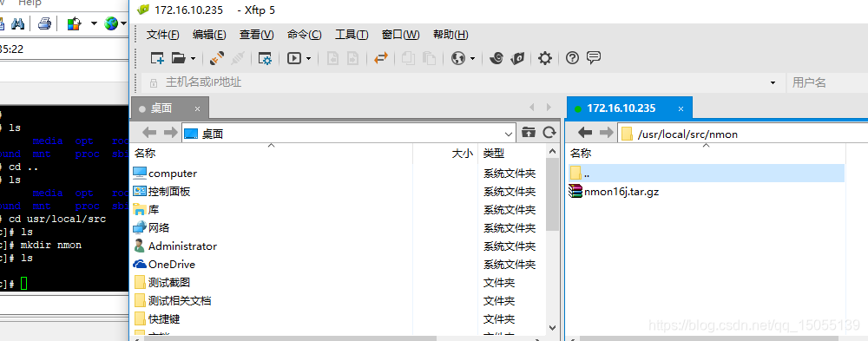
Task: Open the 编辑(E) menu
Action: click(x=209, y=35)
